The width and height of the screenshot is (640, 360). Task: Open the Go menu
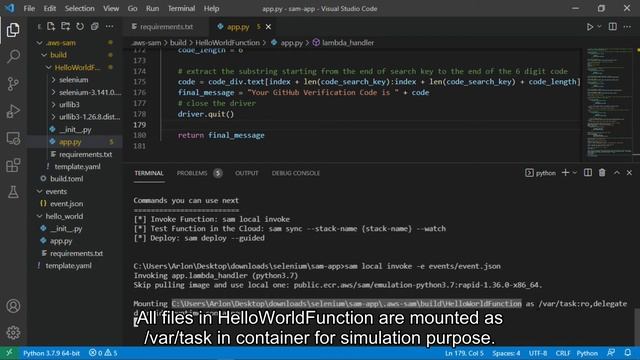tap(132, 8)
